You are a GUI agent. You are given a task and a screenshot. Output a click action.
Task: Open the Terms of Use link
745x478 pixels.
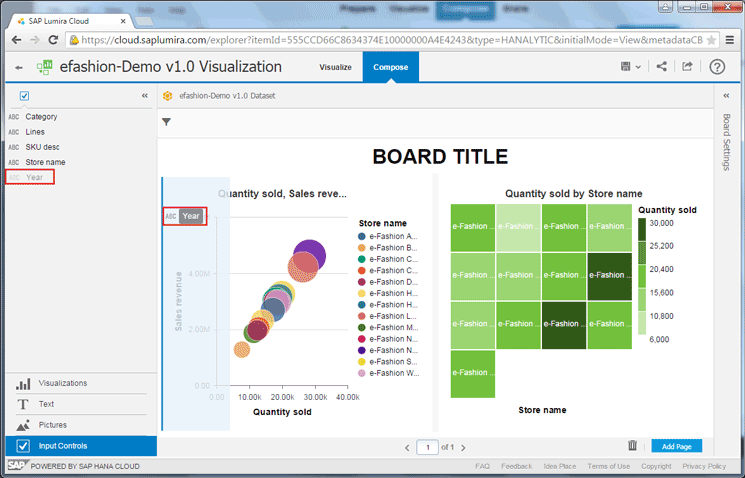[609, 466]
